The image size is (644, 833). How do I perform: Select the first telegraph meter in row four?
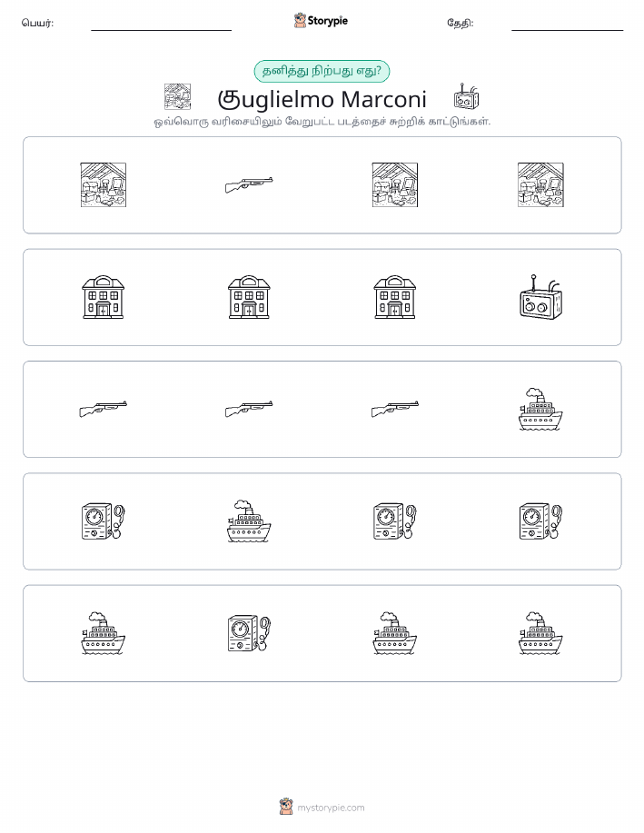point(103,521)
